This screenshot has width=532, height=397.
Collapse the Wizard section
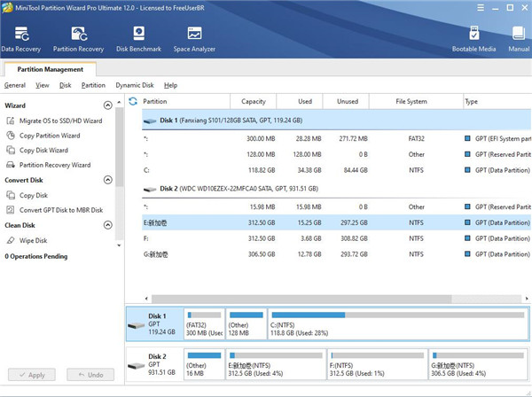[x=107, y=105]
